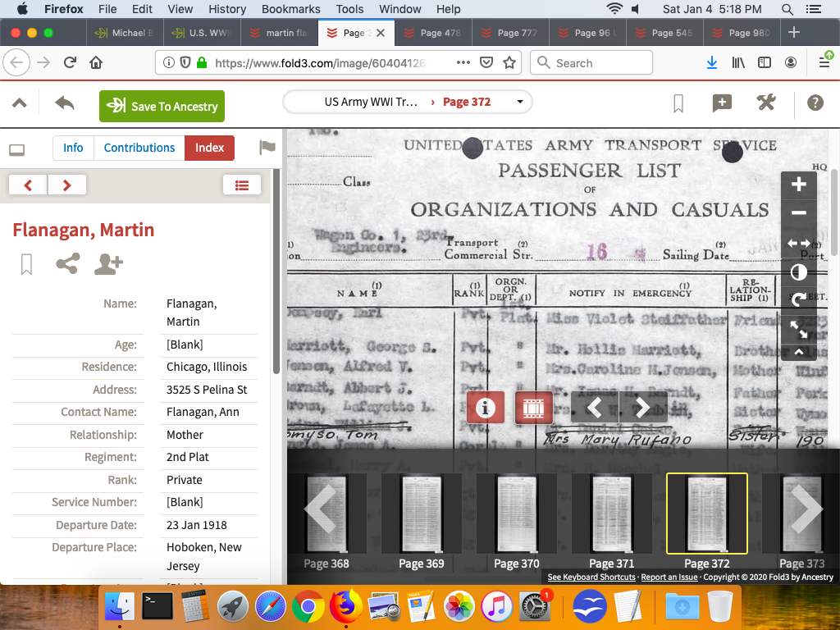Switch to the Contributions tab
Screen dimensions: 840x630
pos(139,148)
